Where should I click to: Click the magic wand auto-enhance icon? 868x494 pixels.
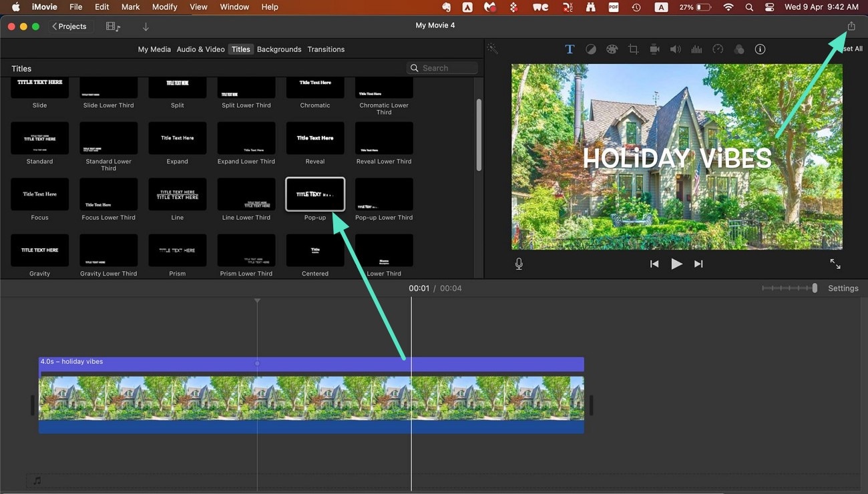click(x=493, y=49)
